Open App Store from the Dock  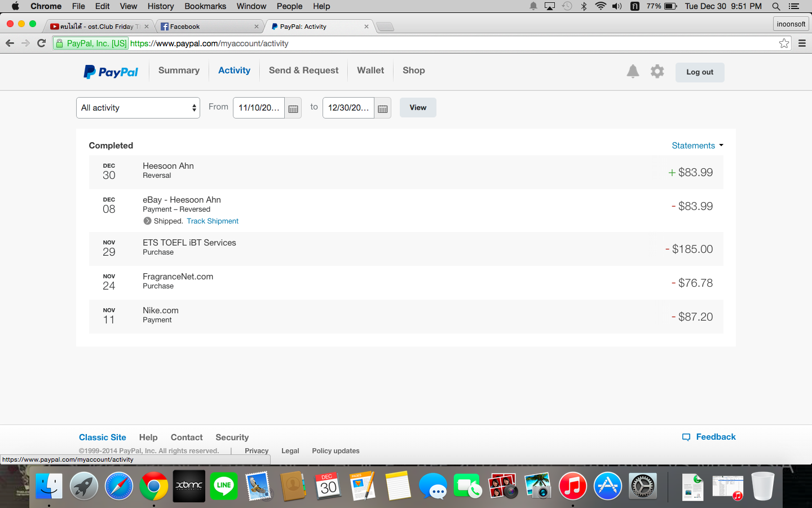607,486
